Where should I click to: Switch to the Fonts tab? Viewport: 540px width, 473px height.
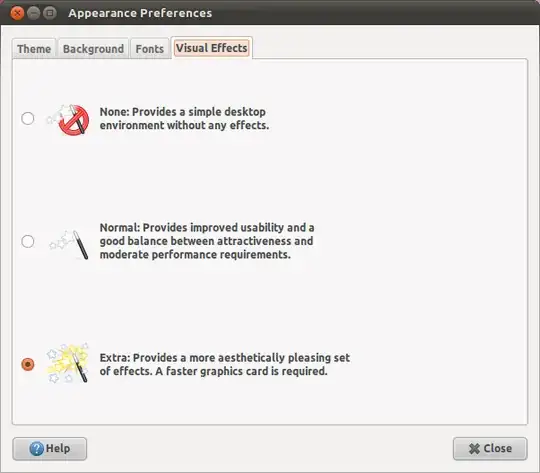pyautogui.click(x=149, y=49)
